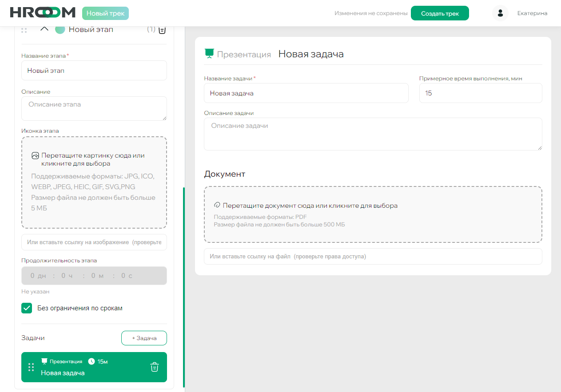Click the Новый трек badge
The height and width of the screenshot is (392, 561).
point(105,13)
